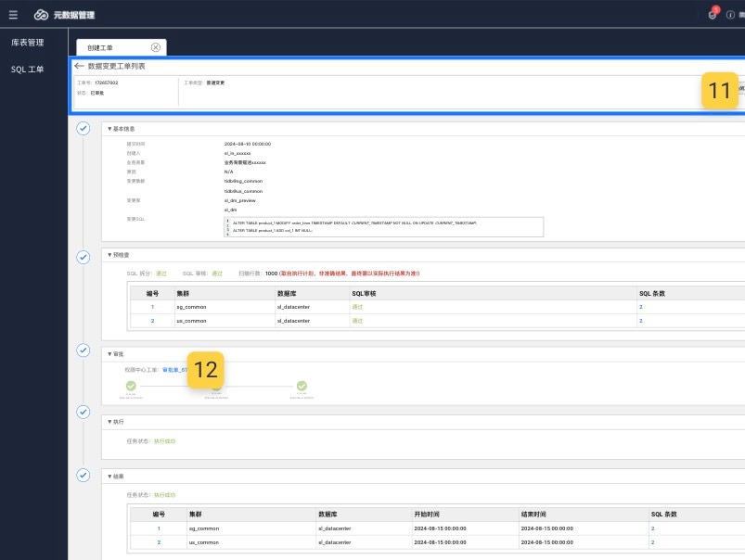This screenshot has height=560, width=745.
Task: Close the 创建工单 tab
Action: pyautogui.click(x=155, y=47)
